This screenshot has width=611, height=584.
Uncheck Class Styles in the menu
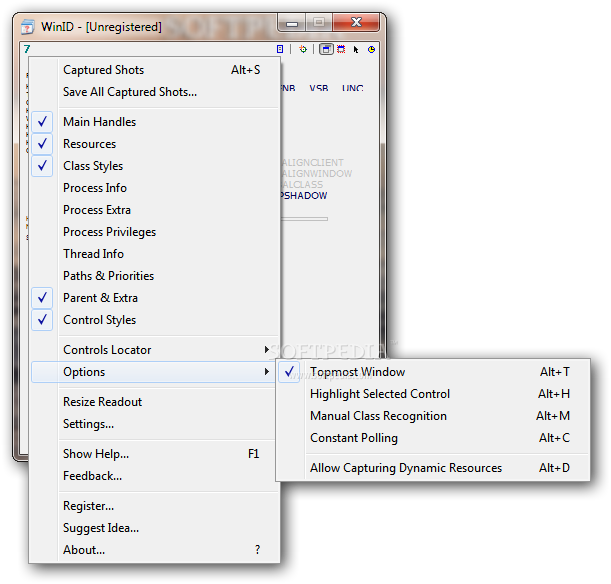point(155,166)
